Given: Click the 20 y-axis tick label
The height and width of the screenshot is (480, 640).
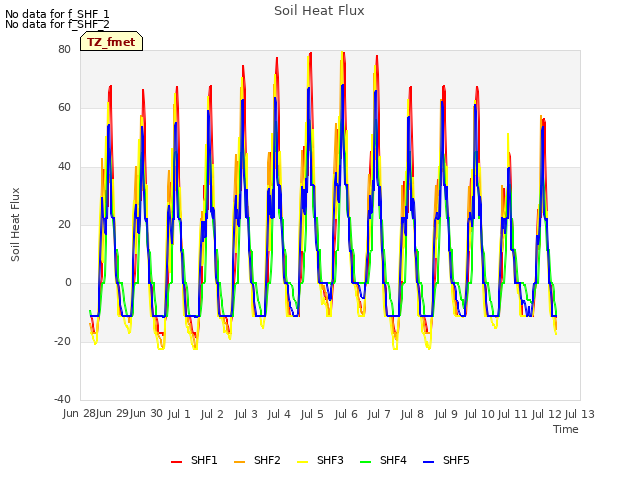Looking at the screenshot, I should point(64,224).
